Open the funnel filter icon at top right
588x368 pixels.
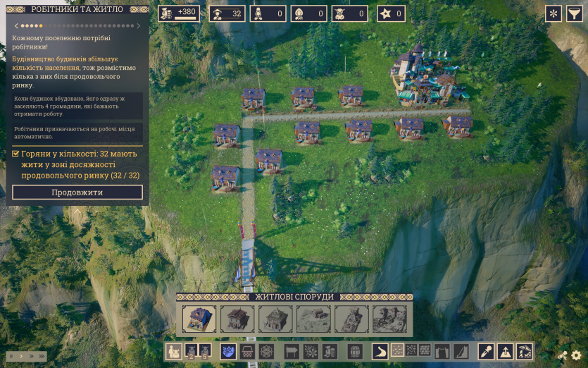[575, 13]
